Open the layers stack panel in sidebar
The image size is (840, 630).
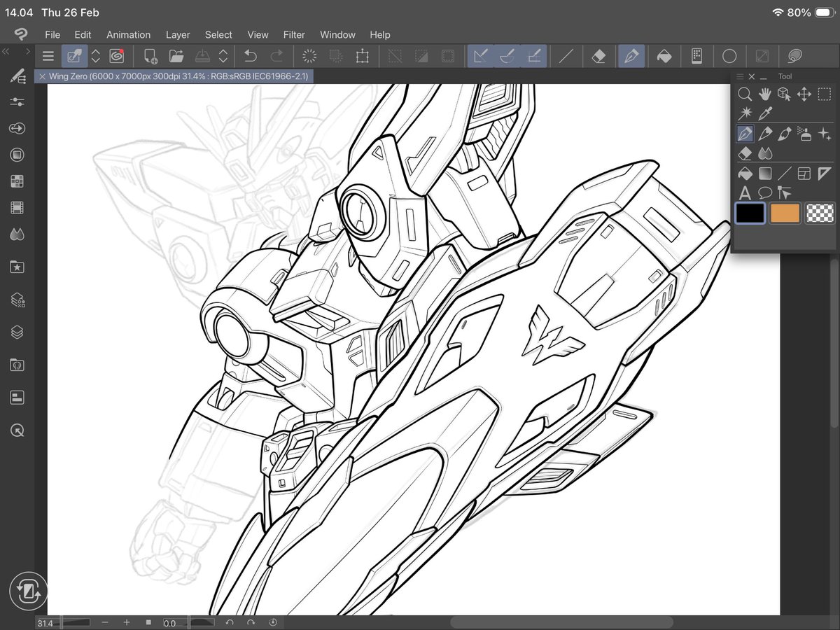click(x=17, y=332)
